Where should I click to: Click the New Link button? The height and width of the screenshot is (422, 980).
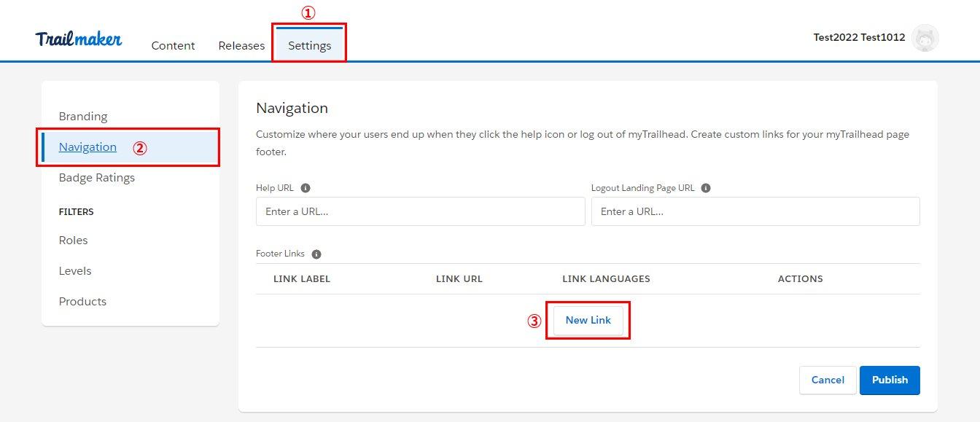tap(588, 321)
